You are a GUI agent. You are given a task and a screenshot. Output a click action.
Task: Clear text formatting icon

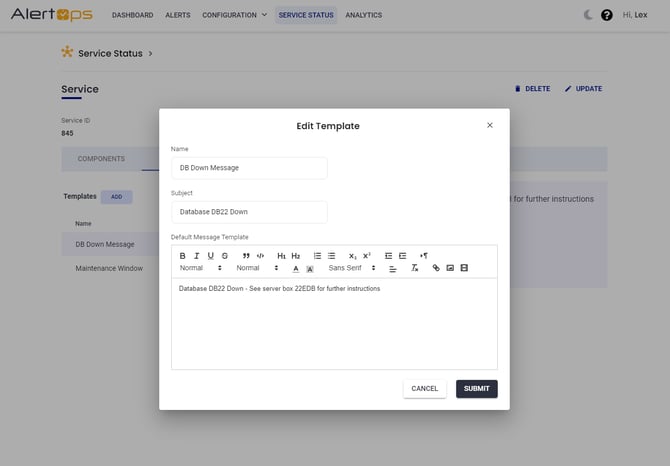click(x=415, y=268)
